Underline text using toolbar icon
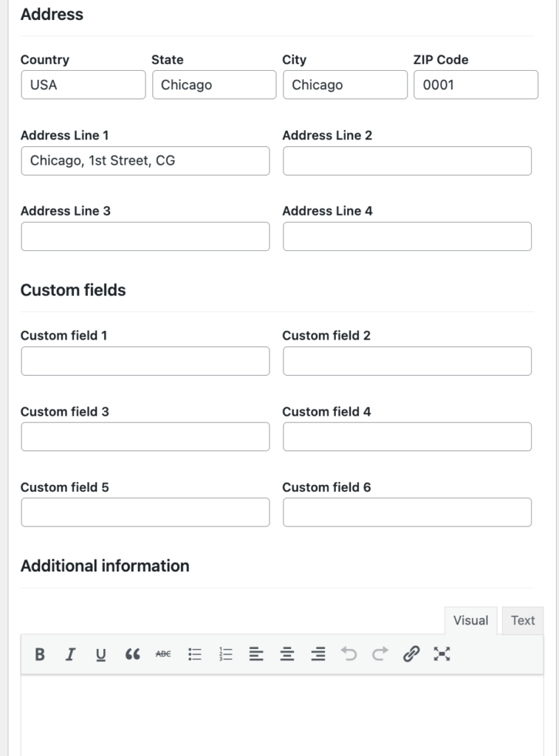The width and height of the screenshot is (559, 756). coord(101,654)
